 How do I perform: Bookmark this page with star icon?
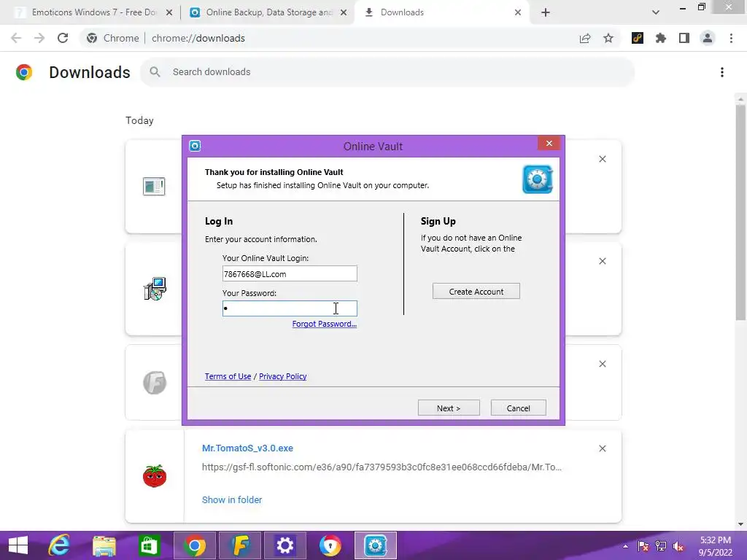608,38
